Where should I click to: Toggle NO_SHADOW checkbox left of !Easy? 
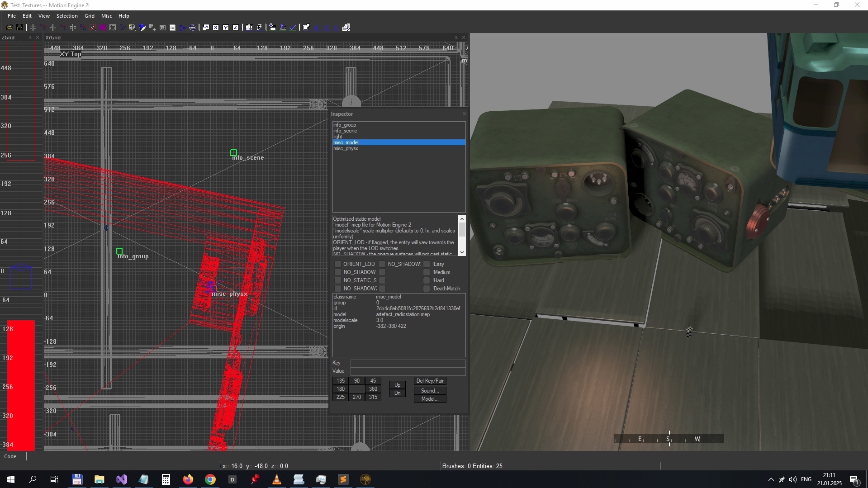coord(382,264)
